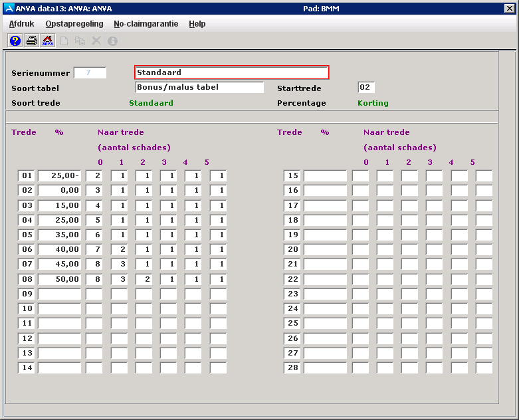The image size is (519, 420).
Task: Click the trede 28 number field
Action: pyautogui.click(x=292, y=367)
